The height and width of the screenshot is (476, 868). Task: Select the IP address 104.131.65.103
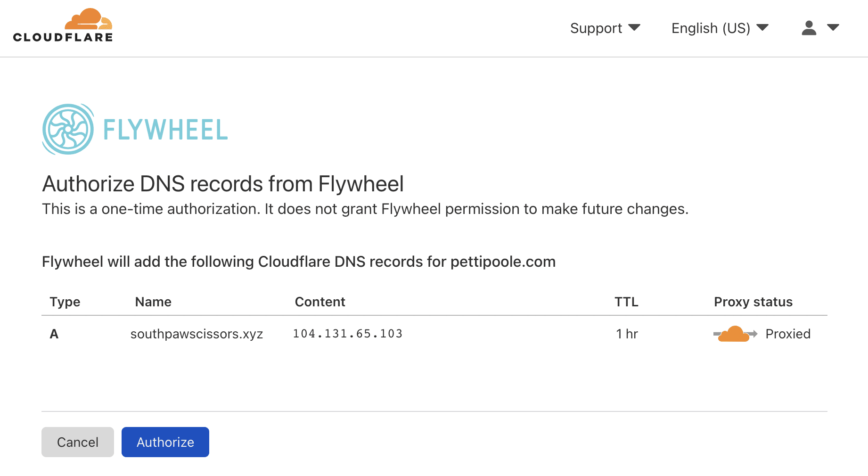tap(348, 334)
